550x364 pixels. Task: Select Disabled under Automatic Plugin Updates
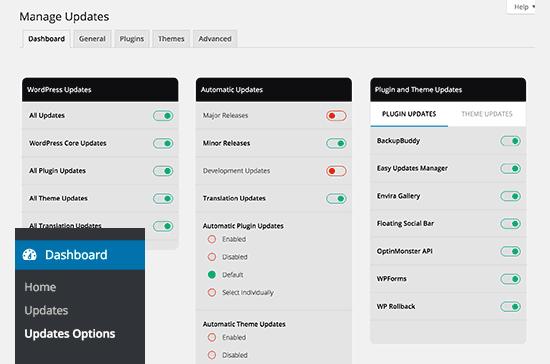212,257
